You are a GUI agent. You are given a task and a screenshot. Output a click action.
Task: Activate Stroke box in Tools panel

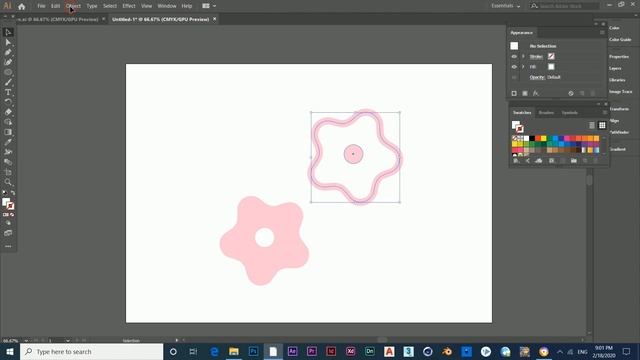point(11,206)
